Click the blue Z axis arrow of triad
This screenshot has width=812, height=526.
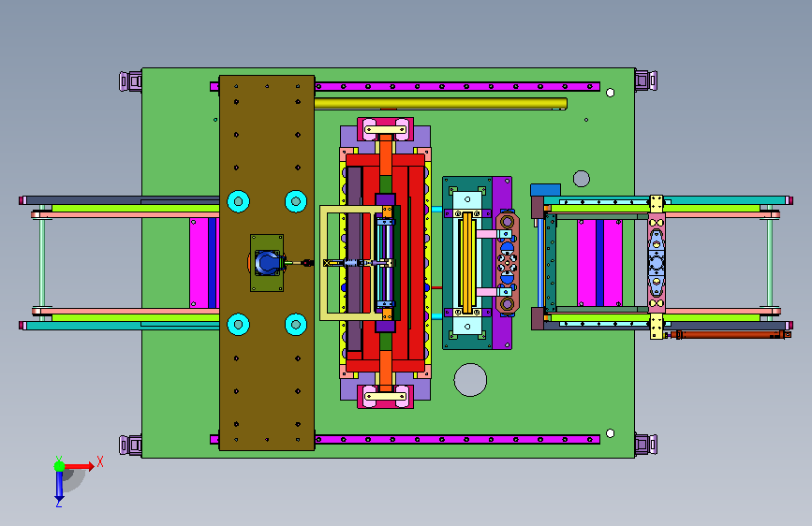click(59, 486)
